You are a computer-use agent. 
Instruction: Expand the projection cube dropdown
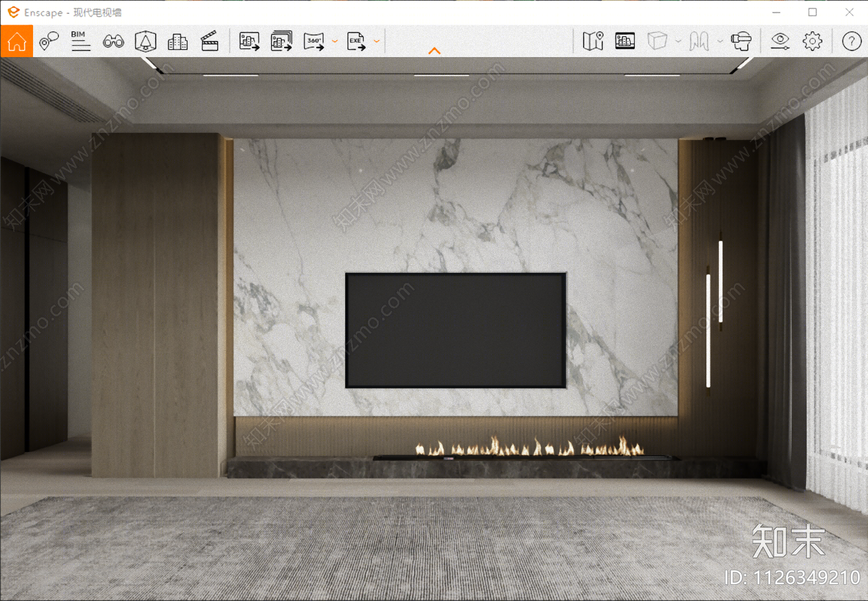[678, 41]
